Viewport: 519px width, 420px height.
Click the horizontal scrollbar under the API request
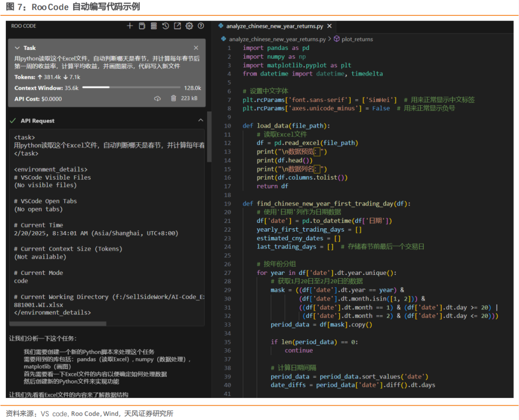[x=58, y=323]
